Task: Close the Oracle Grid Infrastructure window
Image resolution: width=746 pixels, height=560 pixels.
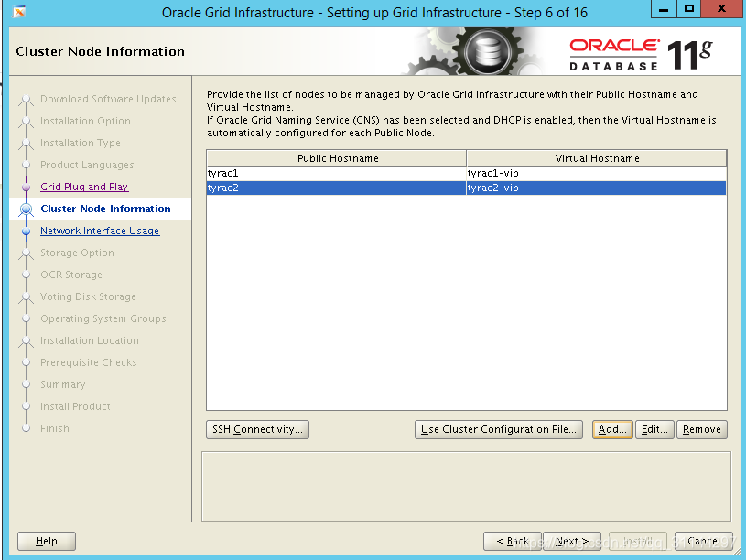Action: [721, 9]
